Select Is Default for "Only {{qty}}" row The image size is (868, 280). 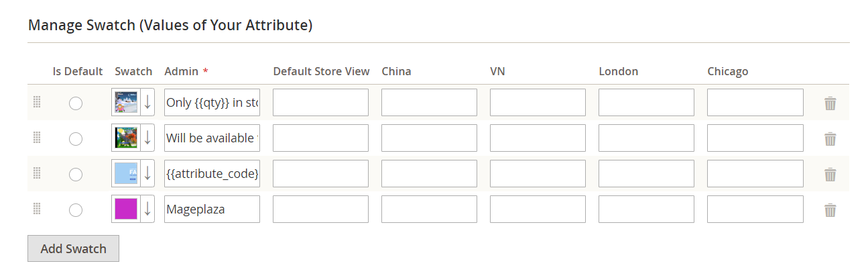pyautogui.click(x=76, y=103)
